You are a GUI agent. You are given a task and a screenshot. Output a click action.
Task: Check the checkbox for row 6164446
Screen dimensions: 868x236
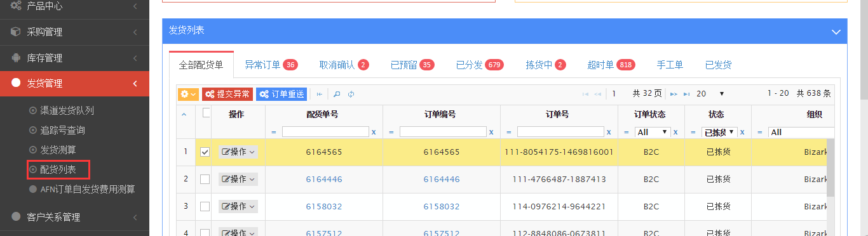click(205, 180)
